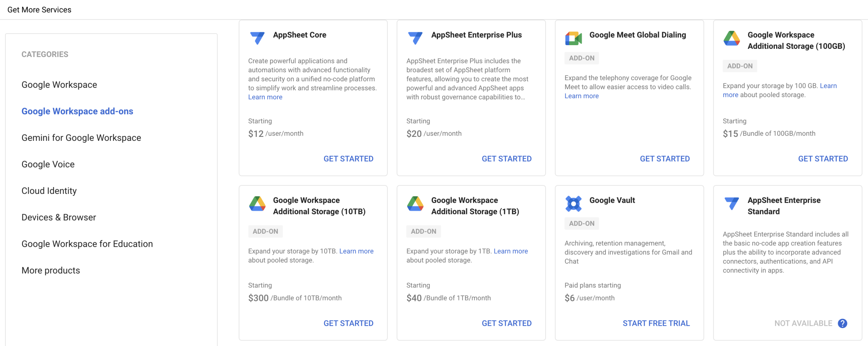The height and width of the screenshot is (346, 868).
Task: Click the AppSheet Enterprise Standard icon
Action: tap(732, 203)
